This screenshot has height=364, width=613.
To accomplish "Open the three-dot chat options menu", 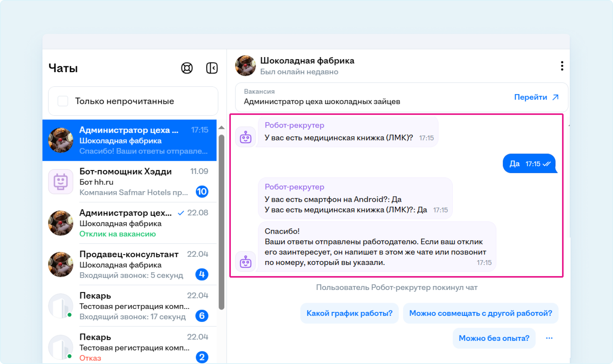I will [562, 66].
